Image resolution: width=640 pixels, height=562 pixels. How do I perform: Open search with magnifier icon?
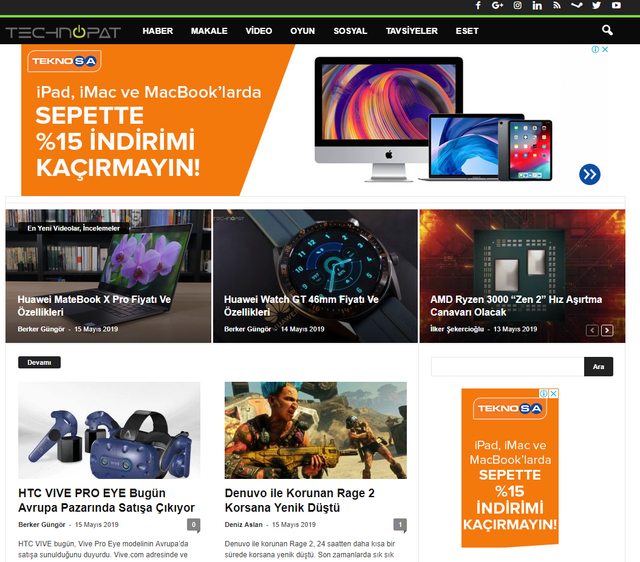(607, 30)
